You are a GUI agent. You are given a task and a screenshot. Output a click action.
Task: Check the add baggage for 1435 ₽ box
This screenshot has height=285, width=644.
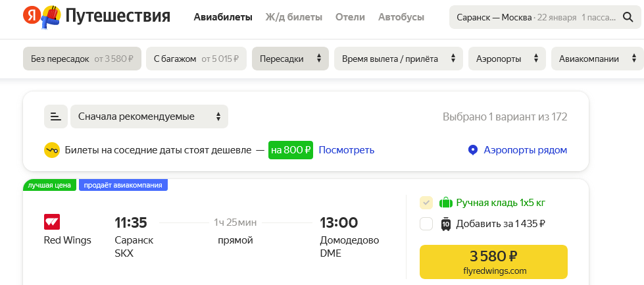click(x=426, y=224)
